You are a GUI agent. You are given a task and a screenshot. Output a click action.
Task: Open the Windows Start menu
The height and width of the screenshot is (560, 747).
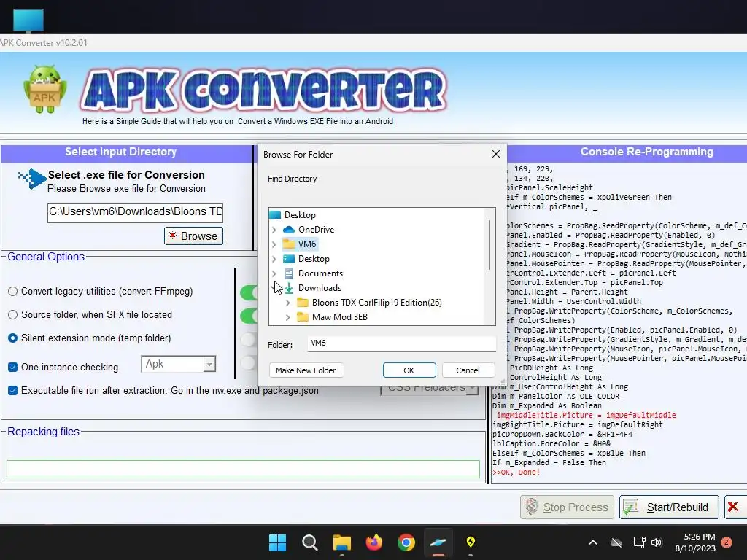pos(277,542)
